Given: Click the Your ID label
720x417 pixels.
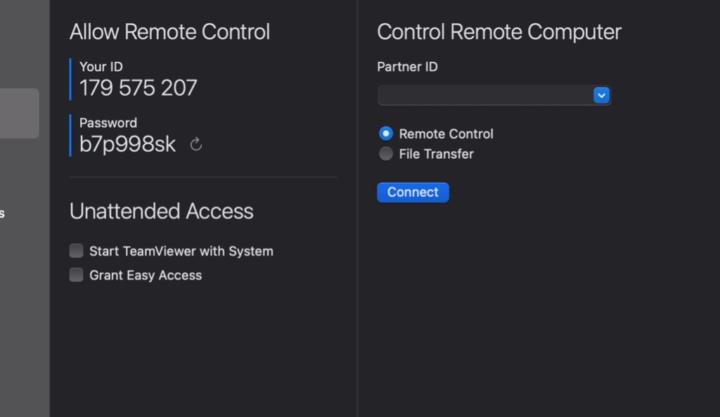Looking at the screenshot, I should (101, 66).
